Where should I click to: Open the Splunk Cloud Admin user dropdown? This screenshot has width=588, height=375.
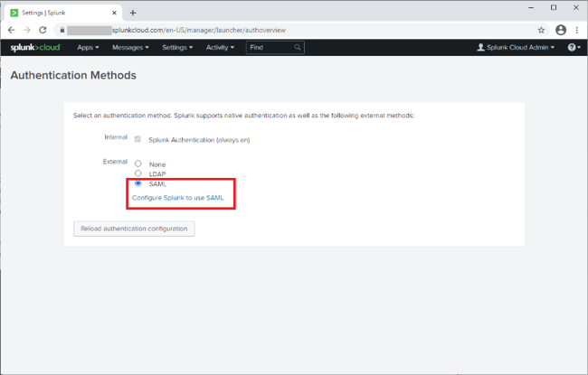coord(516,47)
